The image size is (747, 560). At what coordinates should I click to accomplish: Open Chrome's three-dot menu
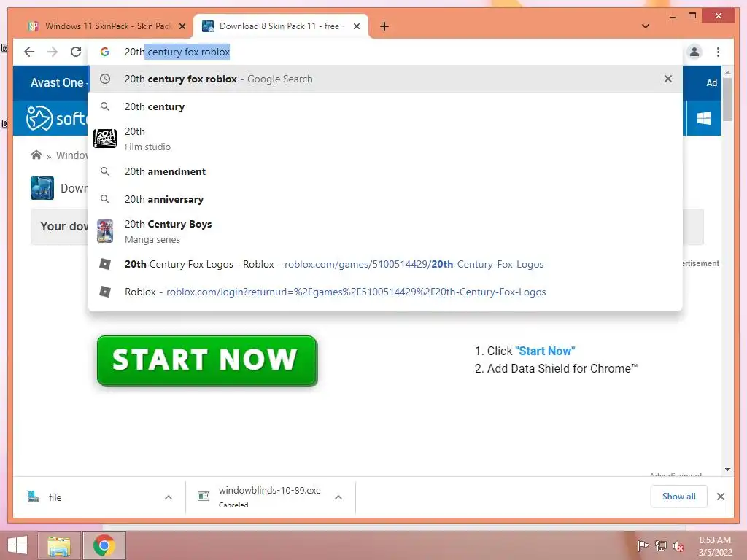point(718,52)
